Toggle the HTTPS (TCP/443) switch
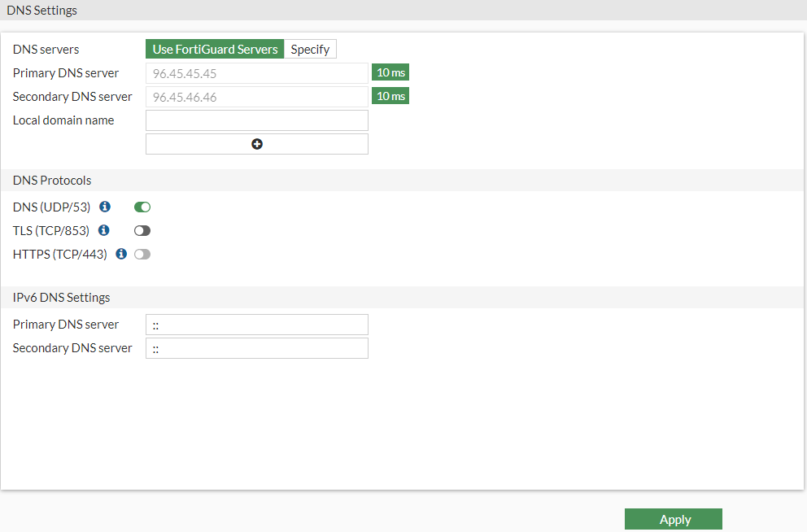 pos(142,254)
